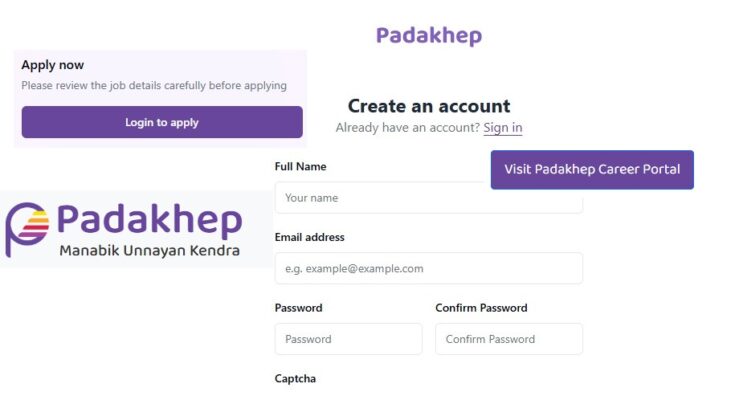Click the Manabik Unnayan Kendra tagline
Viewport: 735px width, 400px height.
pos(150,250)
